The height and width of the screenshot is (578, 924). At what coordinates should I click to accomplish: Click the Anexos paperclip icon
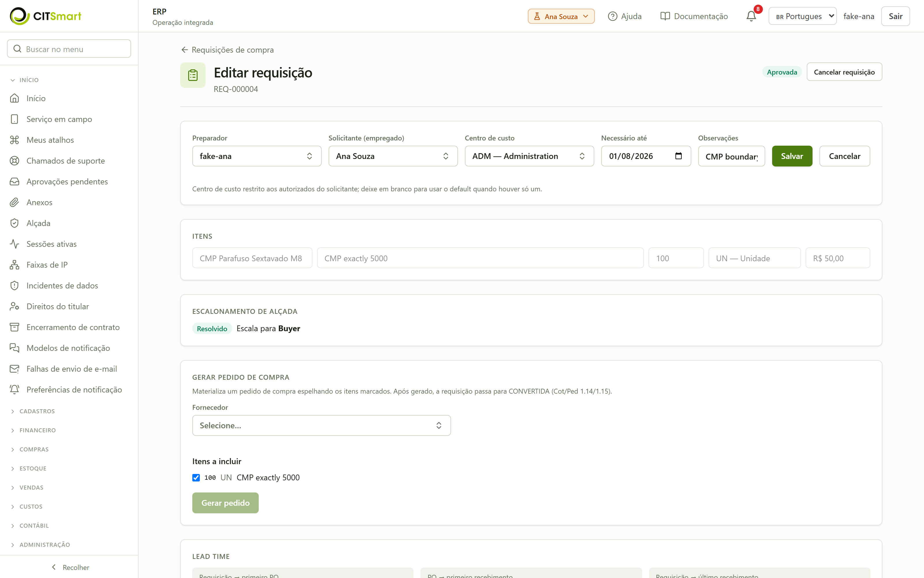click(x=14, y=202)
